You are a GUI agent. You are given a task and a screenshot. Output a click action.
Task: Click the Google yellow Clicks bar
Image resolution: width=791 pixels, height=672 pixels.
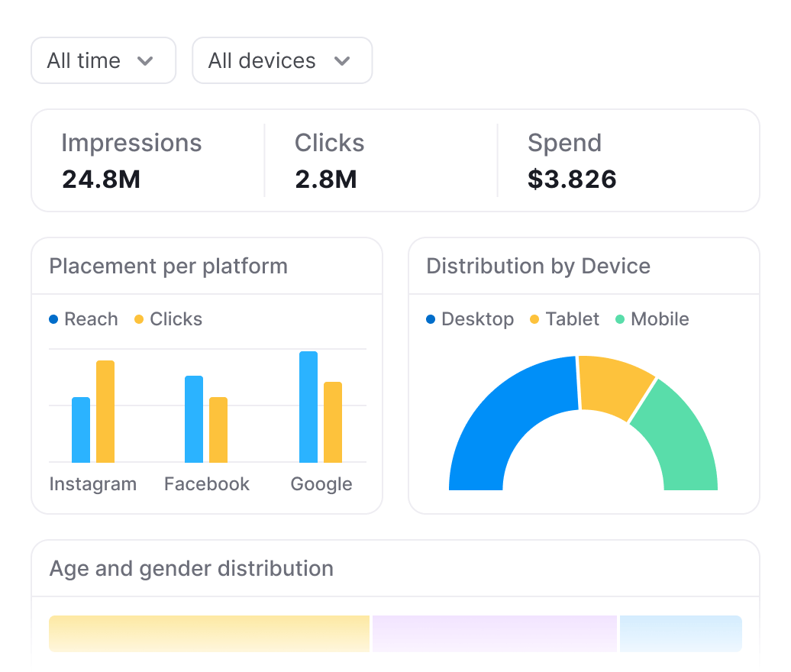point(333,422)
